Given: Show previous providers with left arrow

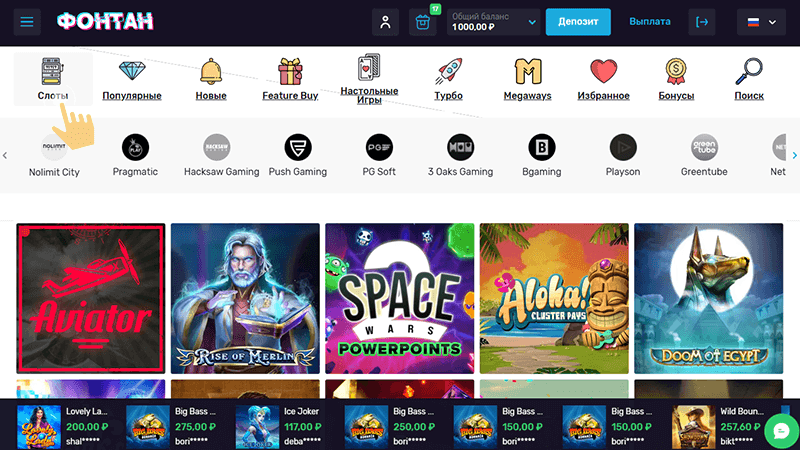Looking at the screenshot, I should click(5, 156).
